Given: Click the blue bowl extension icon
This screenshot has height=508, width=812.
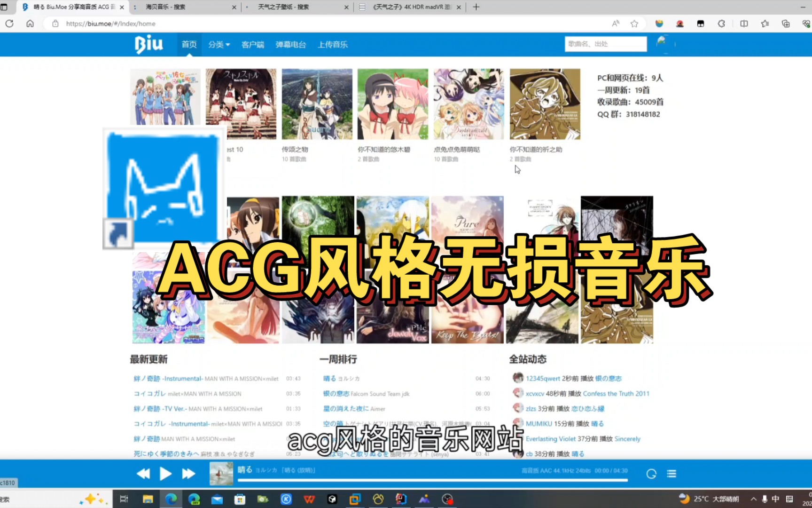Looking at the screenshot, I should (x=659, y=24).
